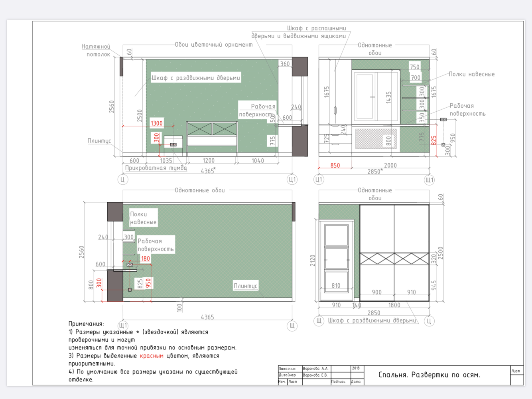This screenshot has height=399, width=532.
Task: Click the Щ1 axis marker below the 2000 dimension
Action: (x=429, y=180)
